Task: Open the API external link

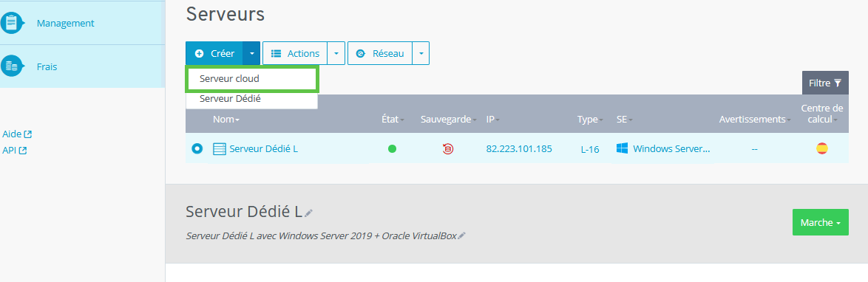Action: tap(14, 150)
